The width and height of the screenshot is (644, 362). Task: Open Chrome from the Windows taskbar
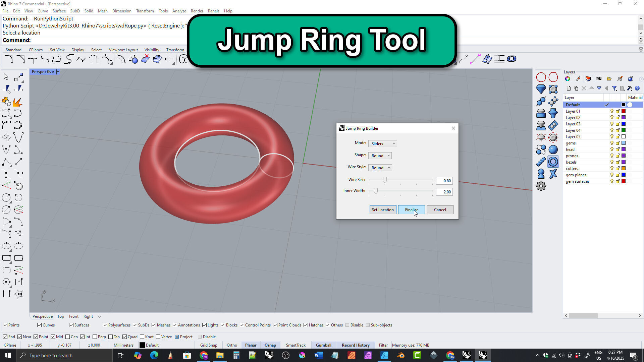click(204, 355)
